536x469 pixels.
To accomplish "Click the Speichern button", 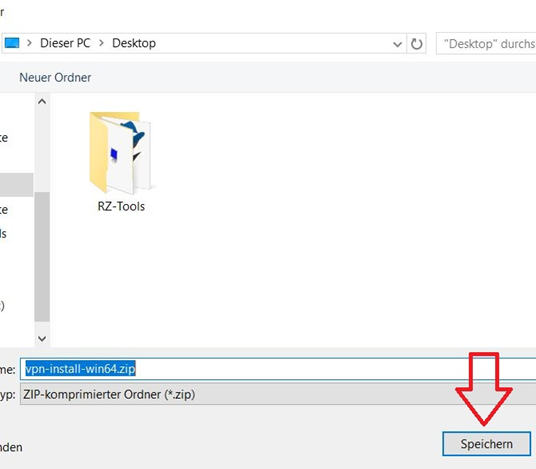I will pyautogui.click(x=486, y=444).
